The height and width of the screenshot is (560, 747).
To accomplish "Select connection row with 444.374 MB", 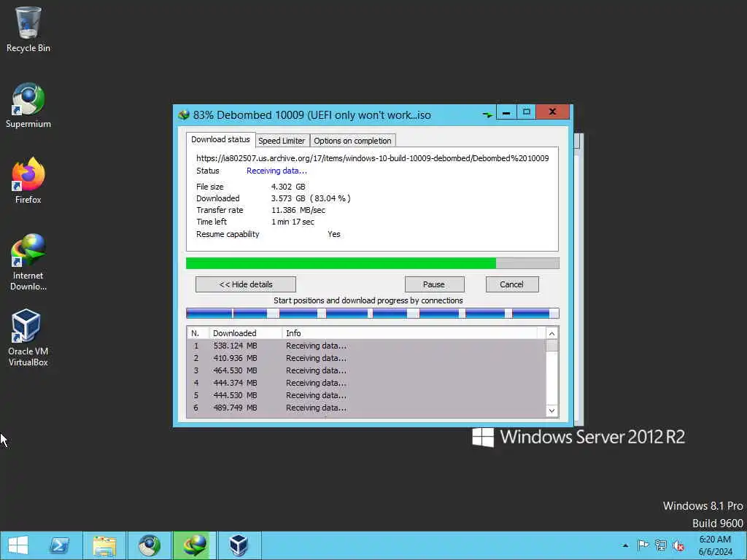I will [366, 383].
